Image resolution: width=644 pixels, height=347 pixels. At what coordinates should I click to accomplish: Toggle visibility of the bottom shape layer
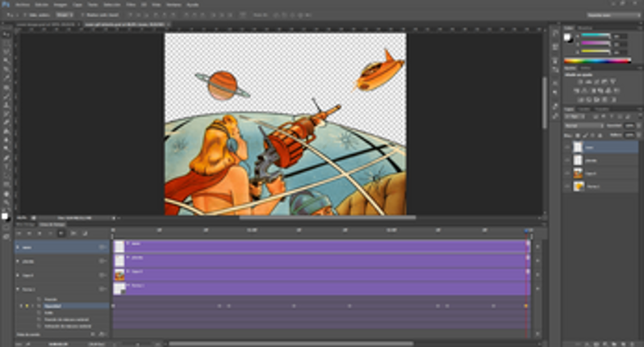coord(567,186)
